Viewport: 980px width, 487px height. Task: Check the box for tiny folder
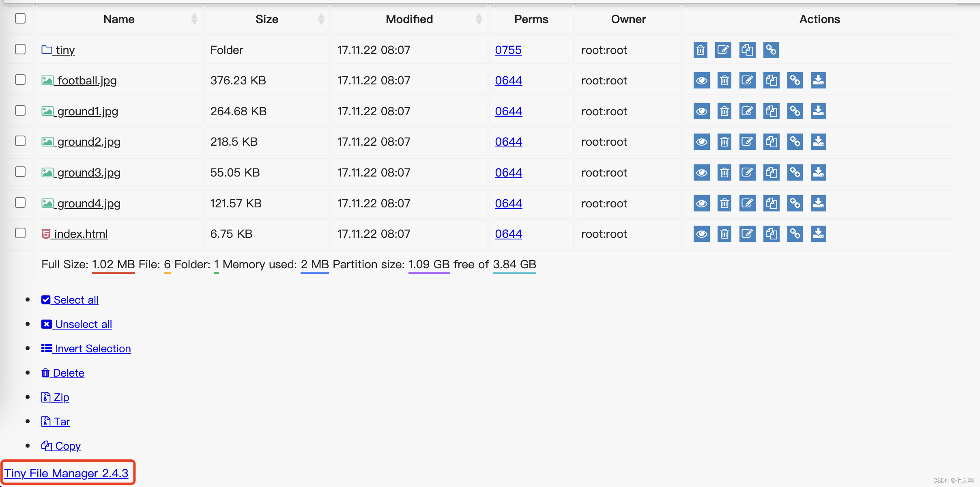20,49
